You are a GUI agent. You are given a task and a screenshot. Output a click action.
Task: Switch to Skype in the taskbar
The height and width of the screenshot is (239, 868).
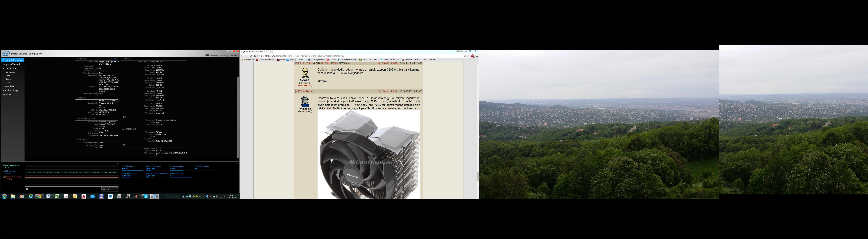(146, 196)
